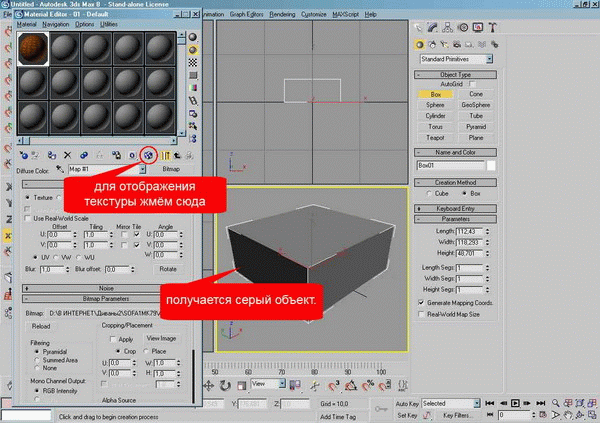Click the Reload bitmap button
Screen dimensions: 600x423
click(41, 325)
